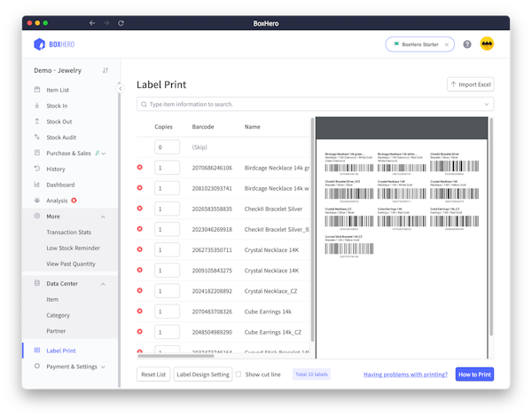Expand the Purchase & Sales submenu
Screen dimensions: 532x418
click(104, 154)
